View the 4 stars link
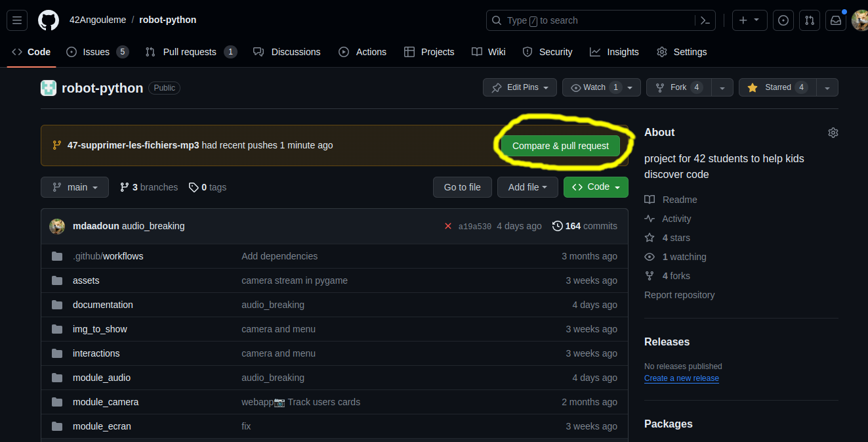Image resolution: width=868 pixels, height=442 pixels. pos(667,238)
